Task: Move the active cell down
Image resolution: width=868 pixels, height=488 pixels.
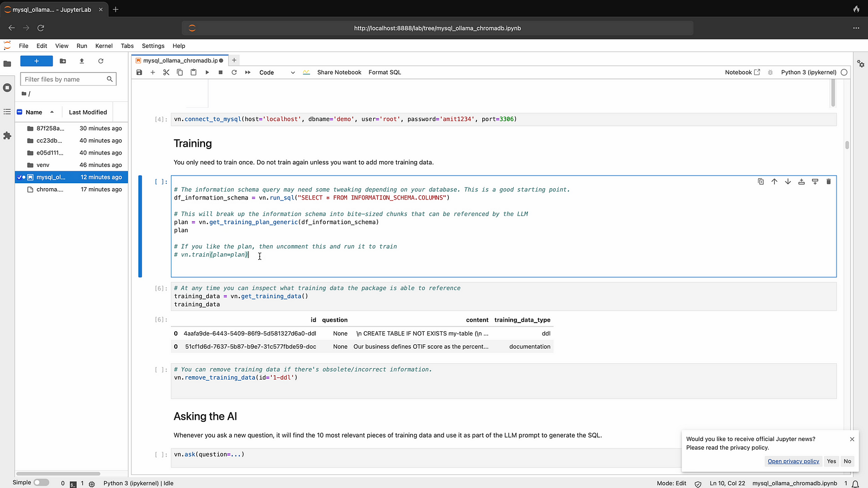Action: (x=788, y=182)
